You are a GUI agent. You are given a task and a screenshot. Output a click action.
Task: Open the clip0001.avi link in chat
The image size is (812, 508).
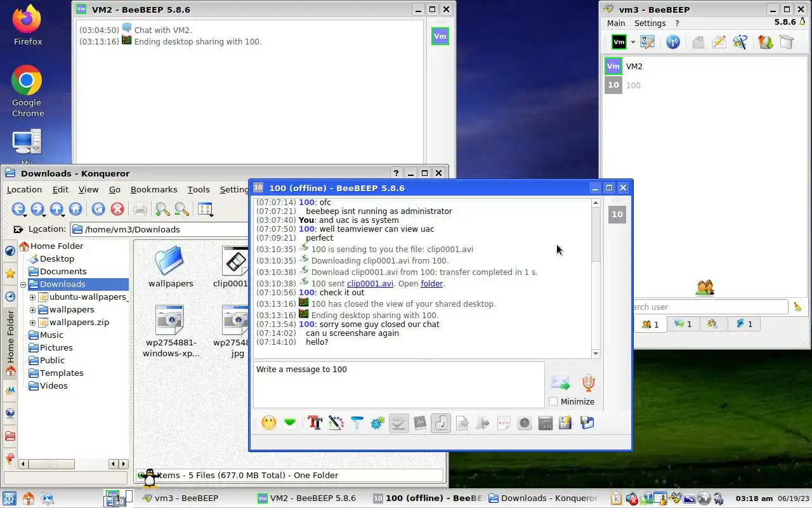coord(370,284)
